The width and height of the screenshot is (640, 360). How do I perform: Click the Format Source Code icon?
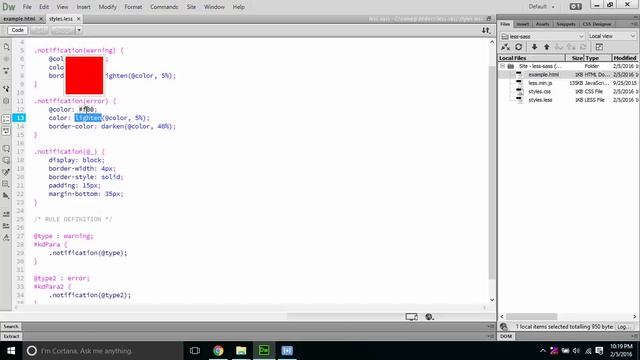pyautogui.click(x=6, y=238)
